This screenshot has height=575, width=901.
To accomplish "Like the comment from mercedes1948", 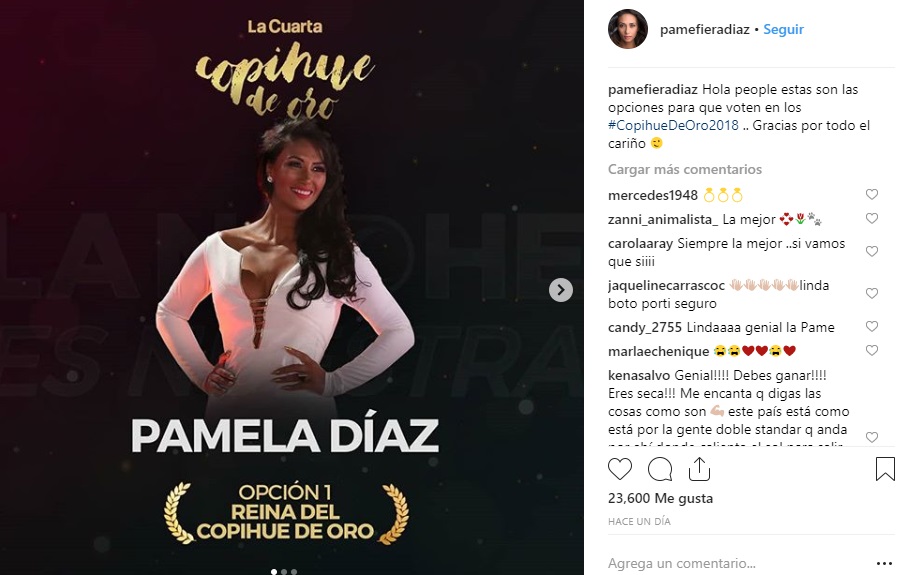I will click(872, 195).
